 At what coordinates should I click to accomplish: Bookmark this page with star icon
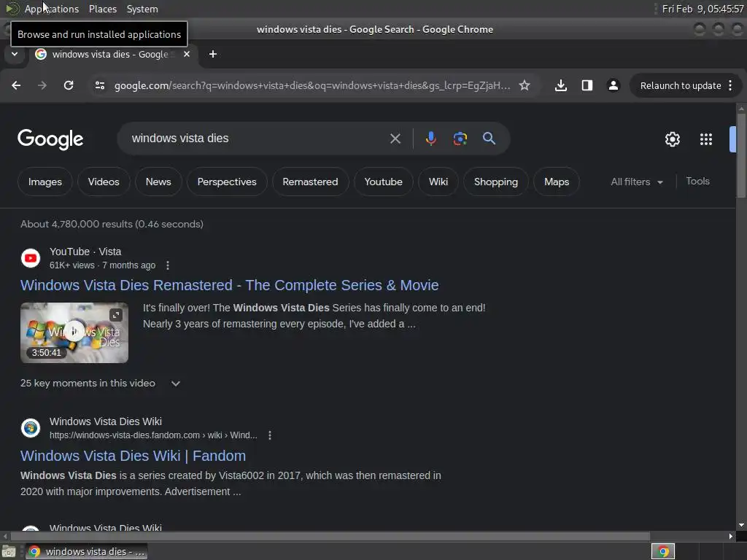pos(525,85)
